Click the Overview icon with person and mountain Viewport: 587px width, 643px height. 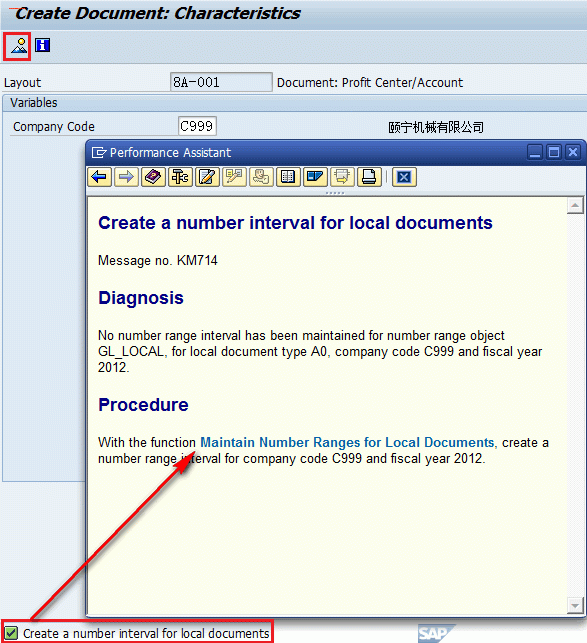pyautogui.click(x=18, y=46)
